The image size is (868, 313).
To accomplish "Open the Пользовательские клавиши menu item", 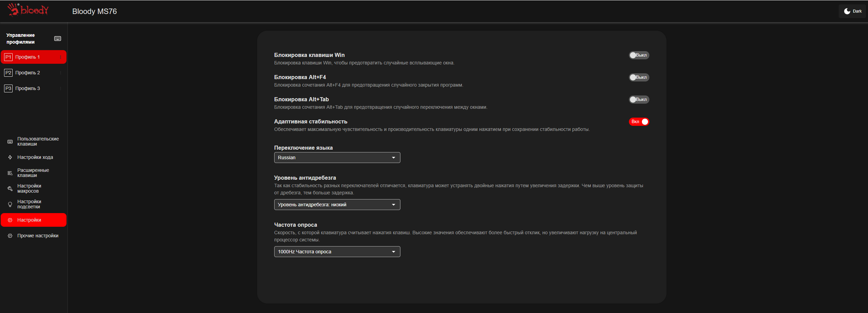I will (x=33, y=141).
